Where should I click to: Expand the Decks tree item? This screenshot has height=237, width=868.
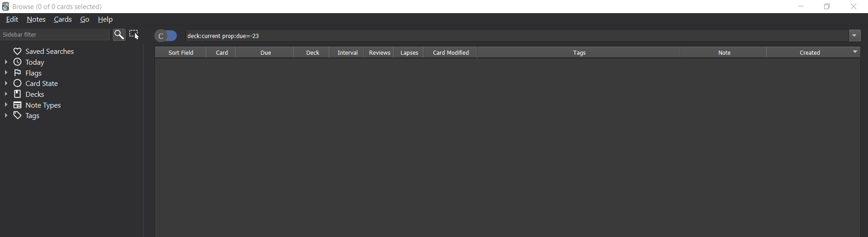point(6,94)
